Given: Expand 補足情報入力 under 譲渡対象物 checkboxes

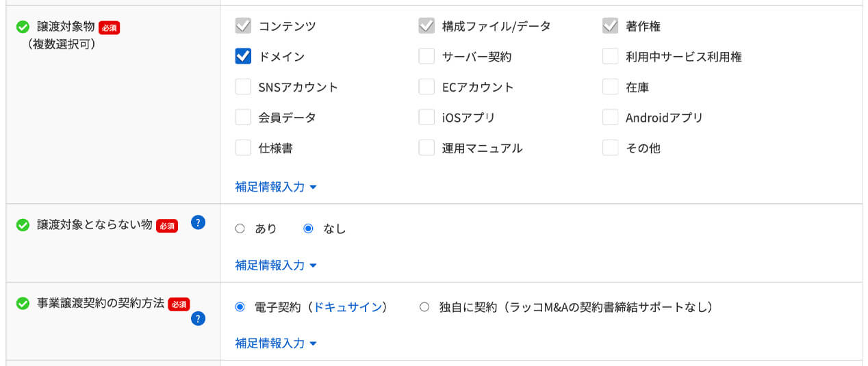Looking at the screenshot, I should pos(276,187).
